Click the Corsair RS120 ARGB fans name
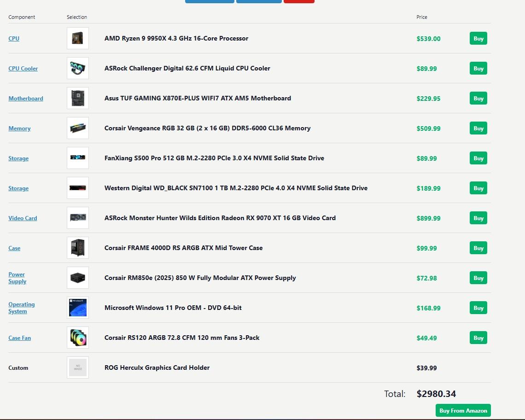 (x=182, y=338)
